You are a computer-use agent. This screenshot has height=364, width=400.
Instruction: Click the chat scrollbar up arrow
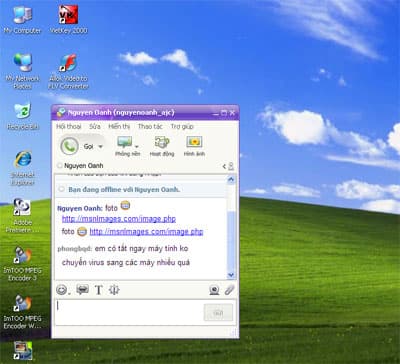click(x=231, y=179)
